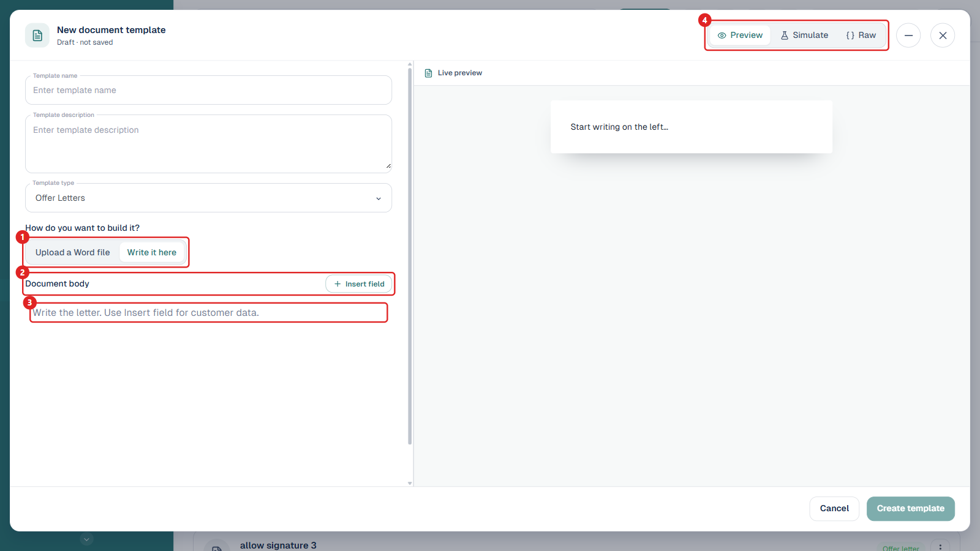Switch to the Simulate tab
The image size is (980, 551).
coord(804,36)
